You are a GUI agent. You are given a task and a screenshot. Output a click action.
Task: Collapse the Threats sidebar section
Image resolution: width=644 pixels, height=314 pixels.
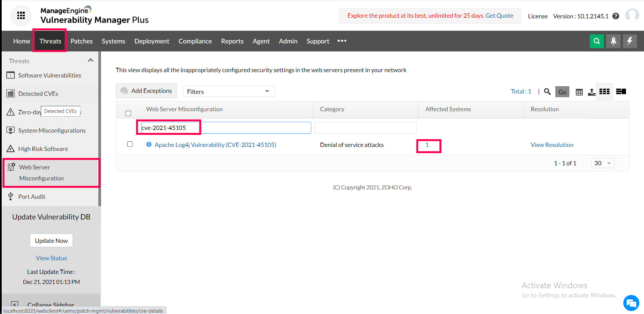[91, 60]
